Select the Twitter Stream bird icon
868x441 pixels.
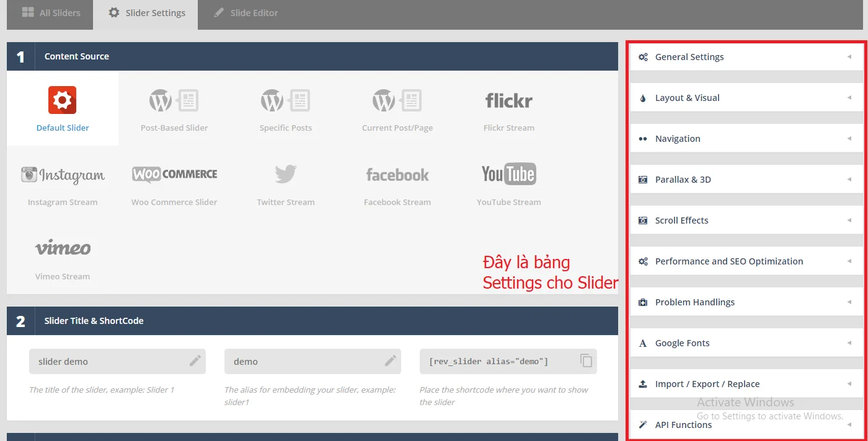tap(285, 175)
